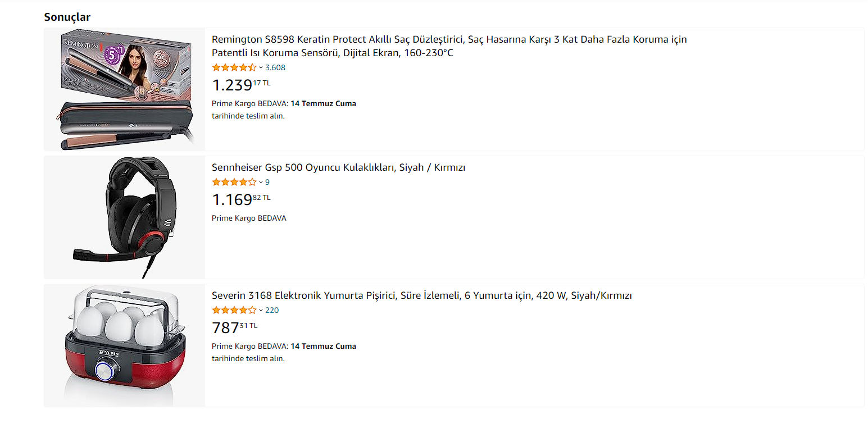The image size is (868, 428).
Task: Open the Remington S8598 hair straightener product image
Action: coord(124,89)
